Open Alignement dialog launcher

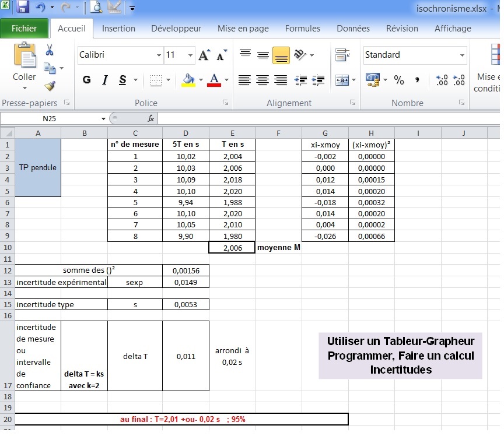[x=352, y=103]
